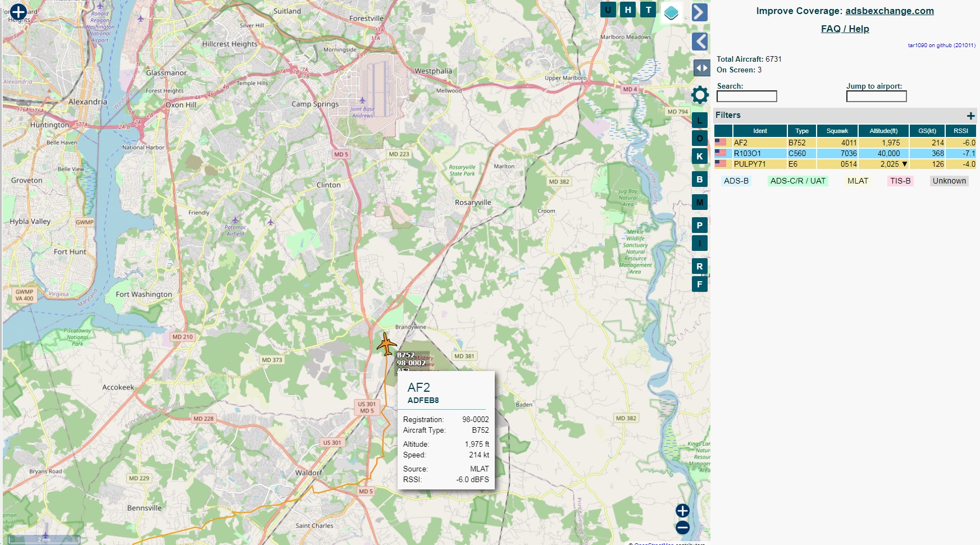Viewport: 980px width, 545px height.
Task: Sort table by Ident column
Action: click(760, 131)
